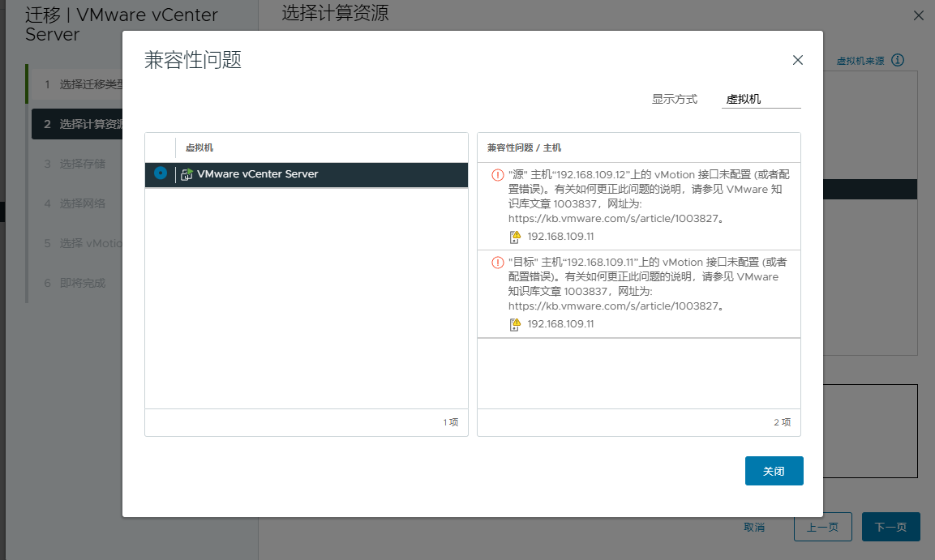The width and height of the screenshot is (935, 560).
Task: Close the 兼容性问题 dialog with the X icon
Action: [798, 60]
